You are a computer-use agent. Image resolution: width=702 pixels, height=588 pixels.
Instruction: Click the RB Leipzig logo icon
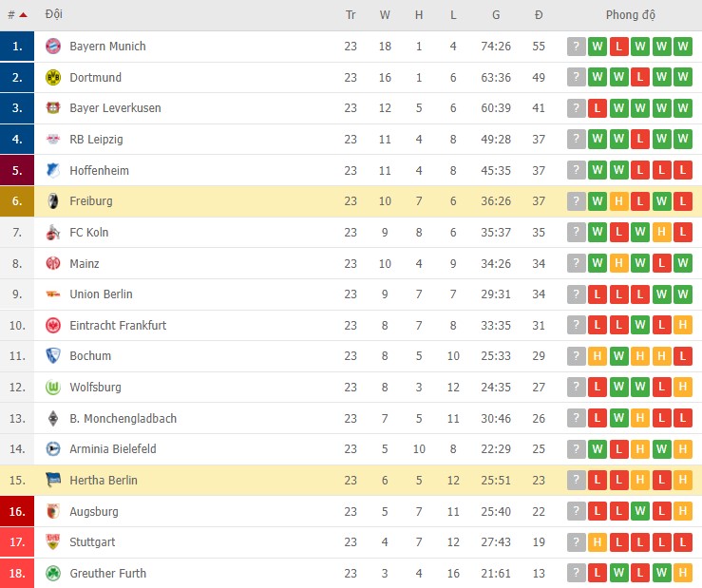pyautogui.click(x=53, y=140)
